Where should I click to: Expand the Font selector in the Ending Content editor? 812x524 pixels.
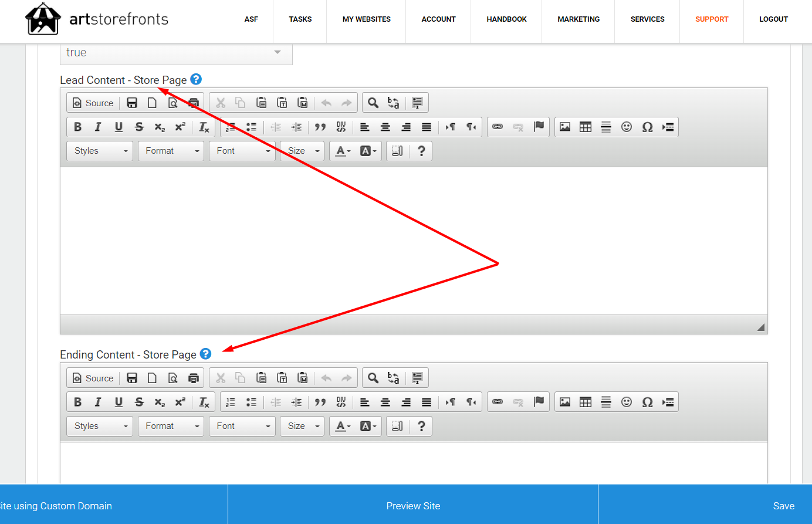click(x=242, y=426)
